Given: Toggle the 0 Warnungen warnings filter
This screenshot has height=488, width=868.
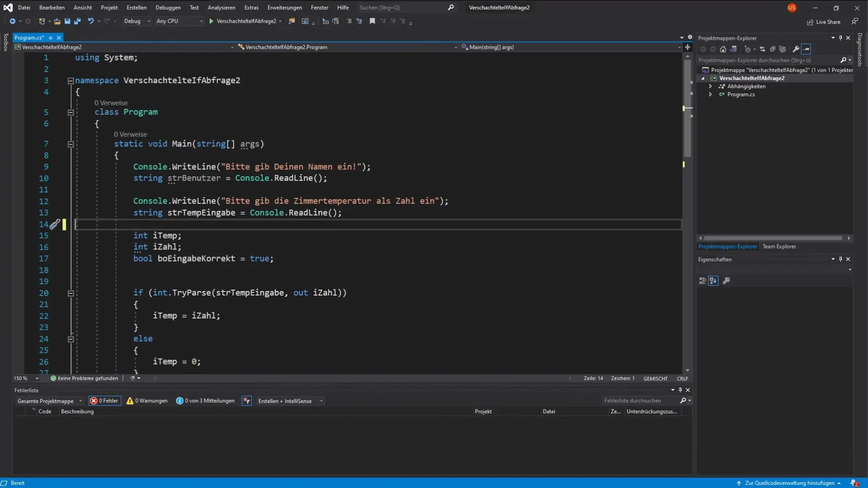Looking at the screenshot, I should tap(147, 401).
